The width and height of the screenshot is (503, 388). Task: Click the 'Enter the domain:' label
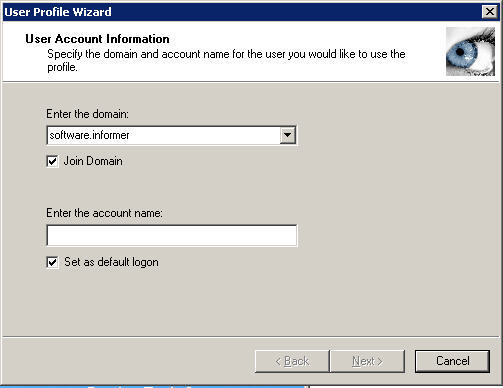click(87, 114)
